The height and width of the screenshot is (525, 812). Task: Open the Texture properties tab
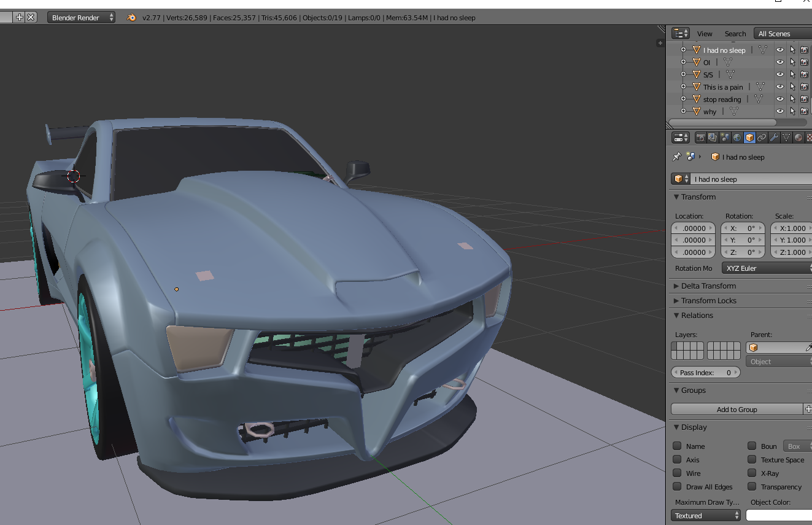coord(809,138)
